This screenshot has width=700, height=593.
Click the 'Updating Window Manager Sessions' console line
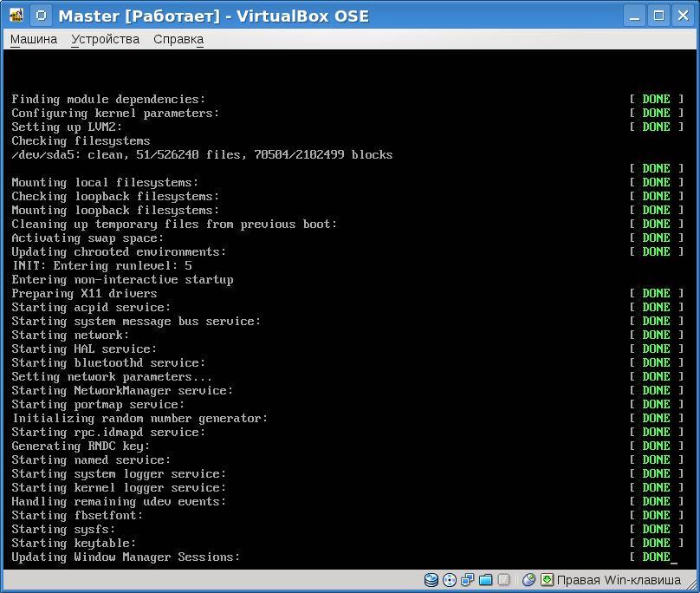126,557
